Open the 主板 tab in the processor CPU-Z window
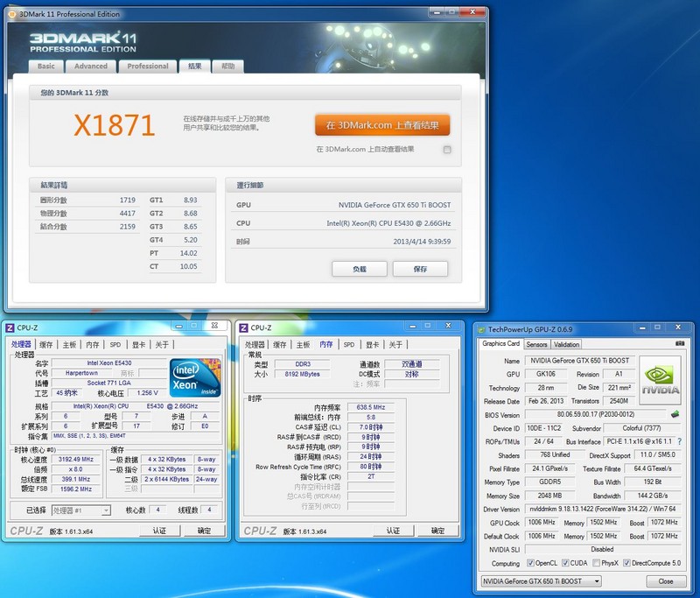The height and width of the screenshot is (598, 700). (x=69, y=345)
